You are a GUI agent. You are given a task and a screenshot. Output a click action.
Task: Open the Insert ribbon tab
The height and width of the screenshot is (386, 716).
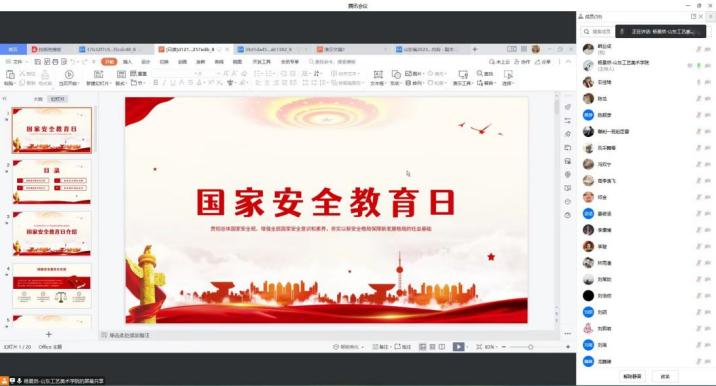tap(127, 61)
